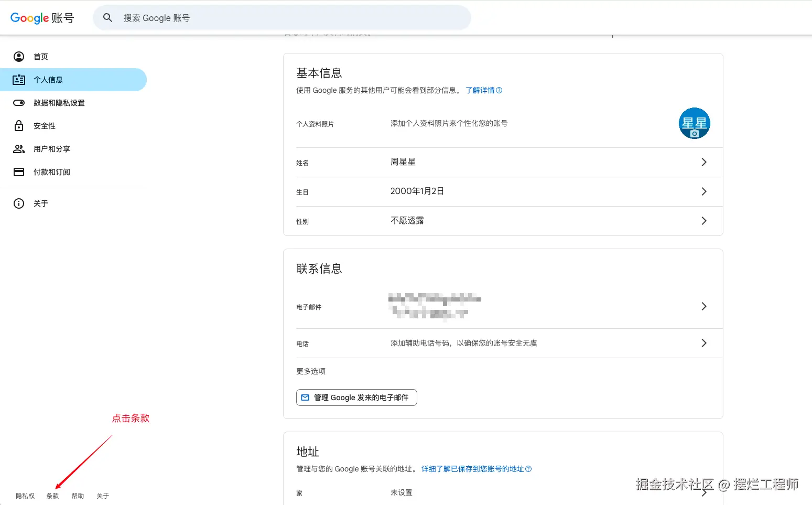Open 付款和订阅 in the sidebar
The width and height of the screenshot is (812, 505).
[73, 172]
